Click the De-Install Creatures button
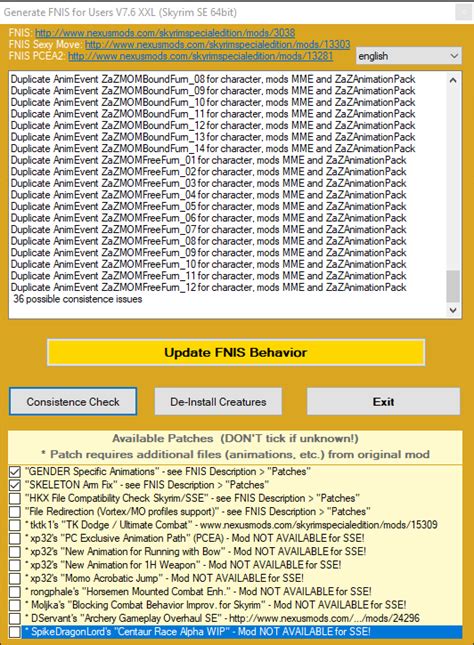 218,401
